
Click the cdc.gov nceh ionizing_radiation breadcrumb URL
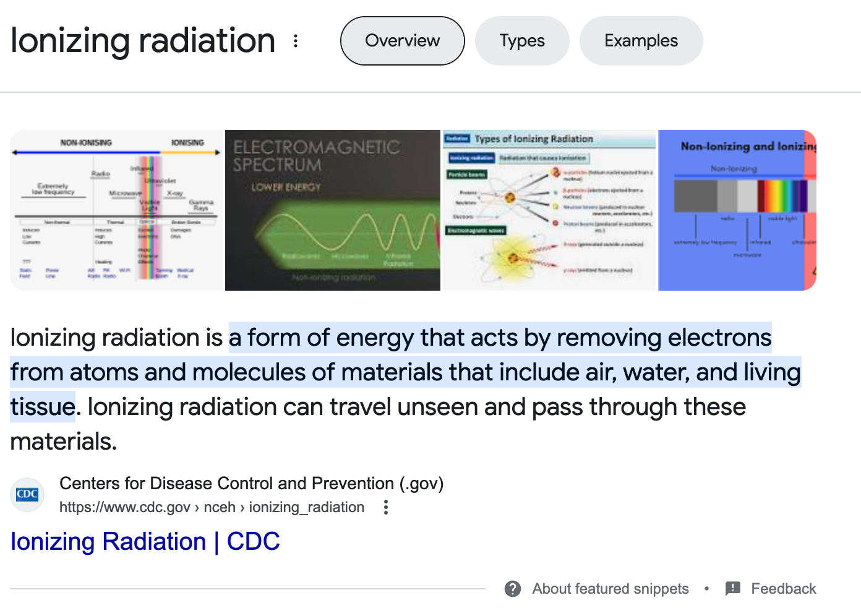click(x=212, y=507)
